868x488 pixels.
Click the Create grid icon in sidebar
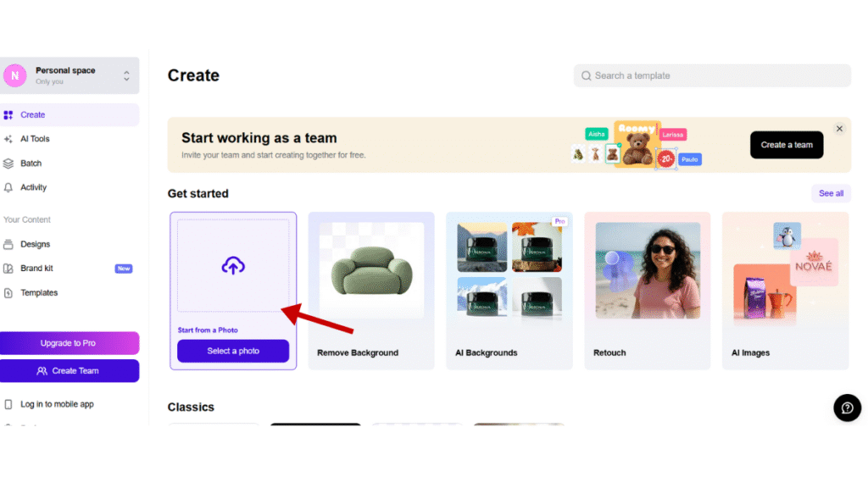click(8, 114)
